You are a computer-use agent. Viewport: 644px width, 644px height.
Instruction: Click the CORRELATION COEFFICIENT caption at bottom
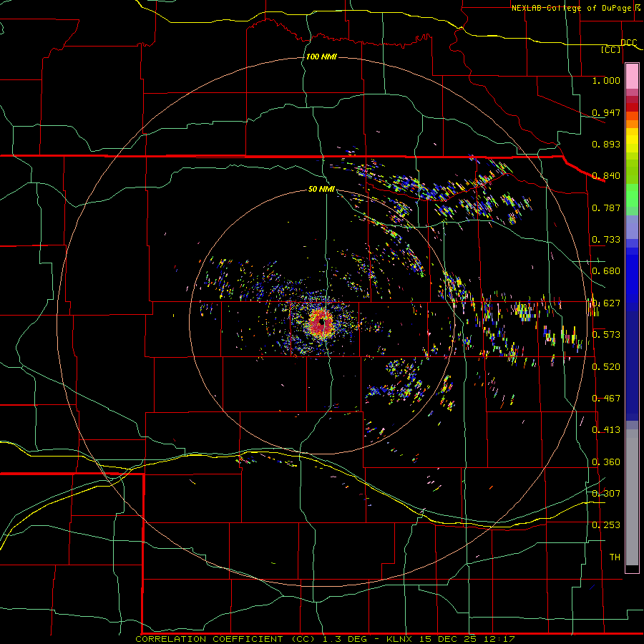click(209, 639)
